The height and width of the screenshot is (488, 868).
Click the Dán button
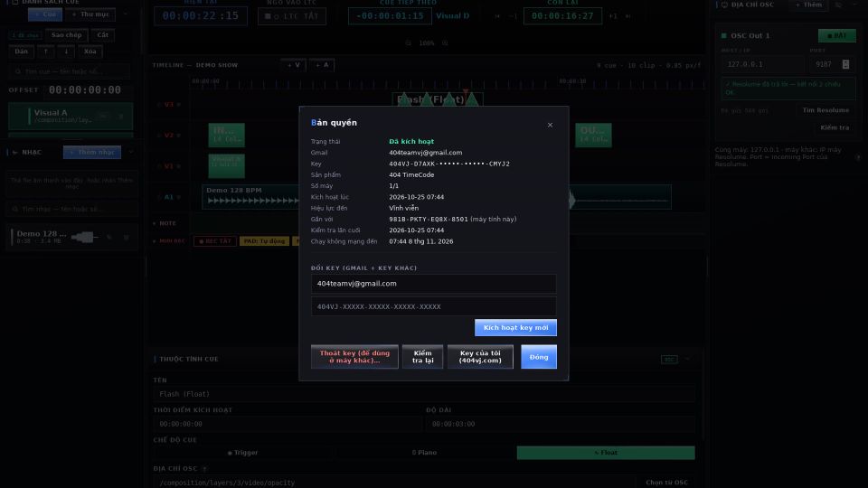point(22,52)
